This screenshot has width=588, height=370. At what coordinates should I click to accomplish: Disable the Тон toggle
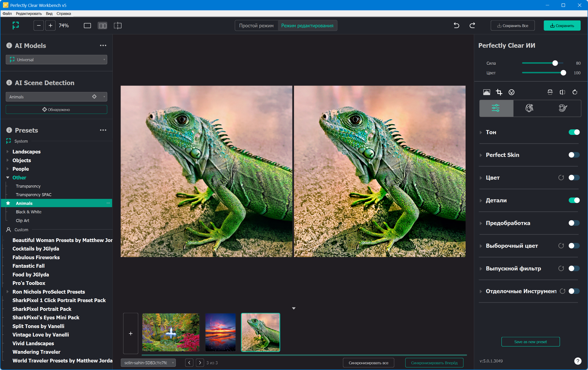click(x=574, y=132)
